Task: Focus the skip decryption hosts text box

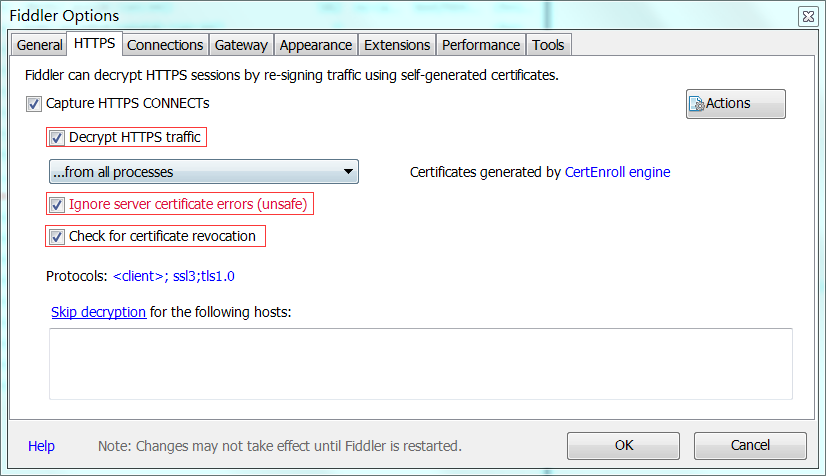Action: tap(421, 364)
